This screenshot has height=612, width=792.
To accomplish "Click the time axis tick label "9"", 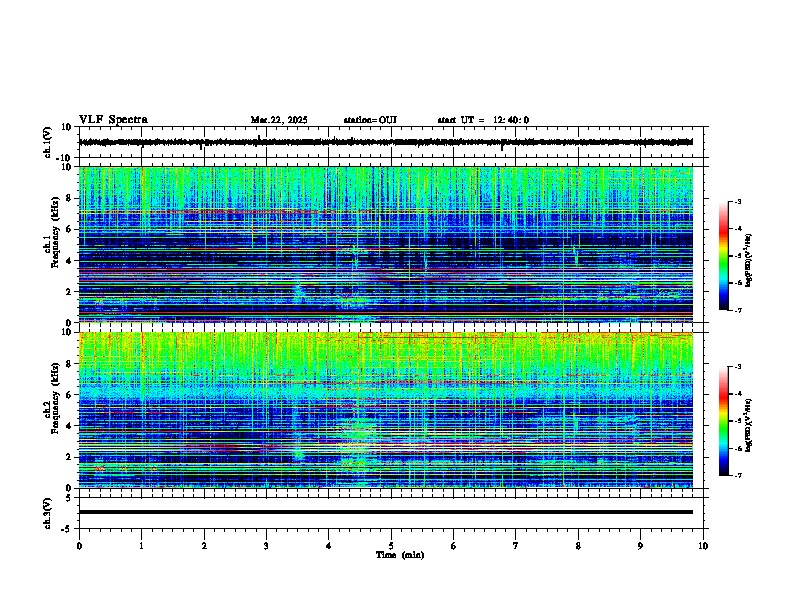I will (640, 546).
